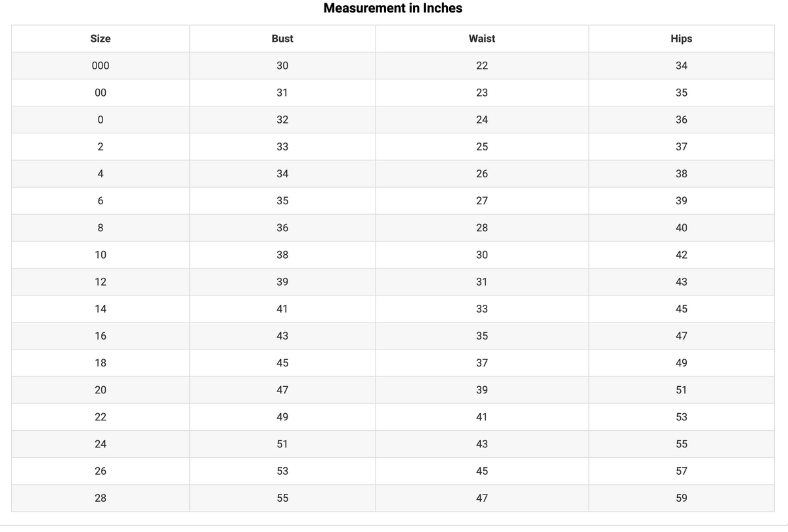788x532 pixels.
Task: Click the size 00 cell
Action: point(100,93)
